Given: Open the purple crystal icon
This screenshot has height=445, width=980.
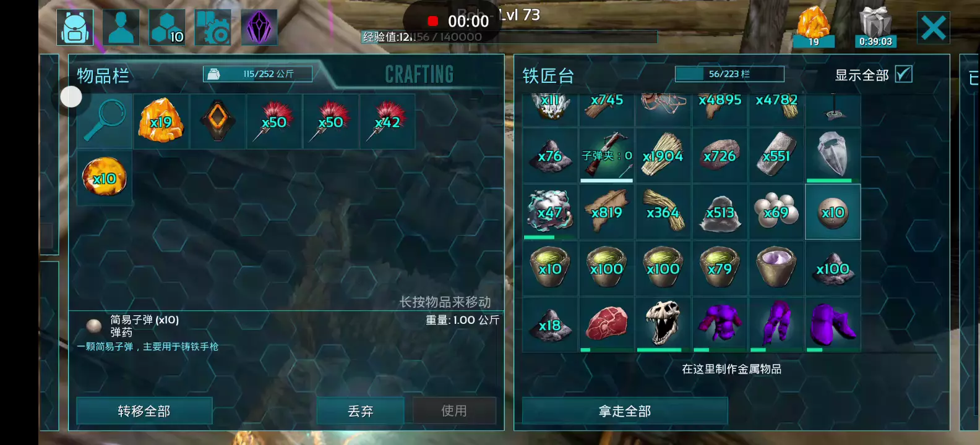Looking at the screenshot, I should coord(259,27).
